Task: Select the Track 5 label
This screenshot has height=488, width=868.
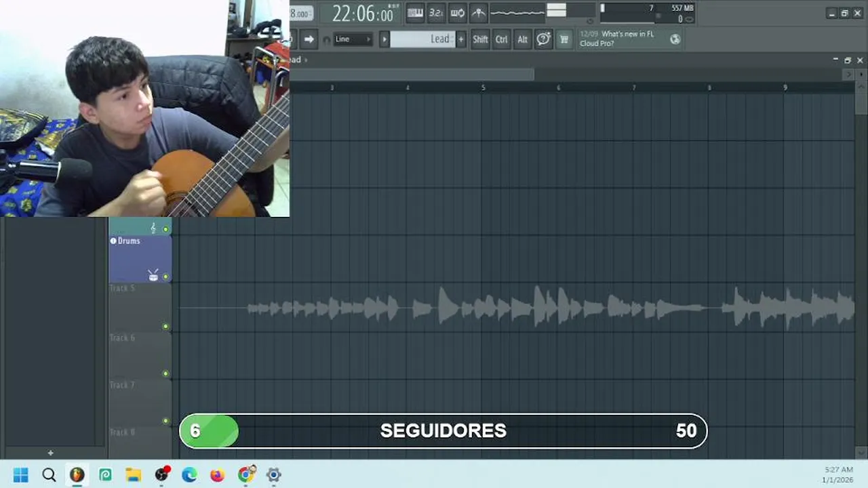Action: tap(122, 288)
